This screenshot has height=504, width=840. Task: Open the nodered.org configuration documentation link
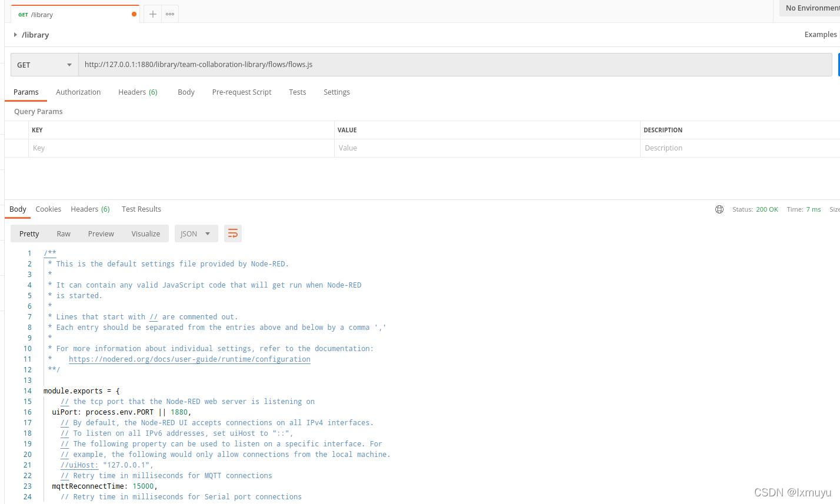(x=189, y=359)
